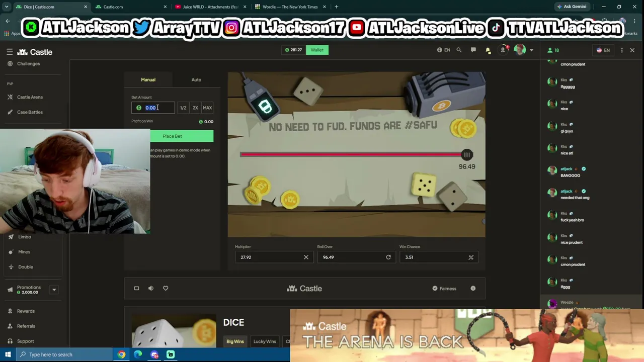Image resolution: width=644 pixels, height=362 pixels.
Task: Expand the Promotions dropdown arrow
Action: [54, 290]
